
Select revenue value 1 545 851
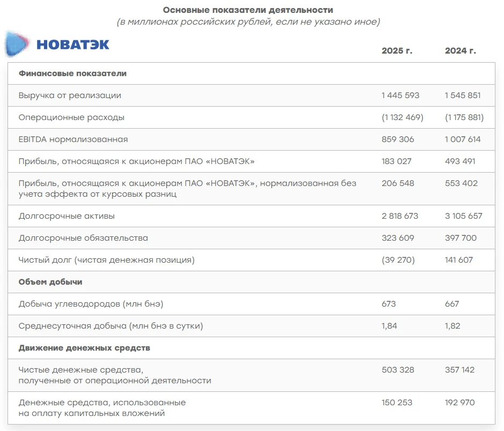coord(463,95)
